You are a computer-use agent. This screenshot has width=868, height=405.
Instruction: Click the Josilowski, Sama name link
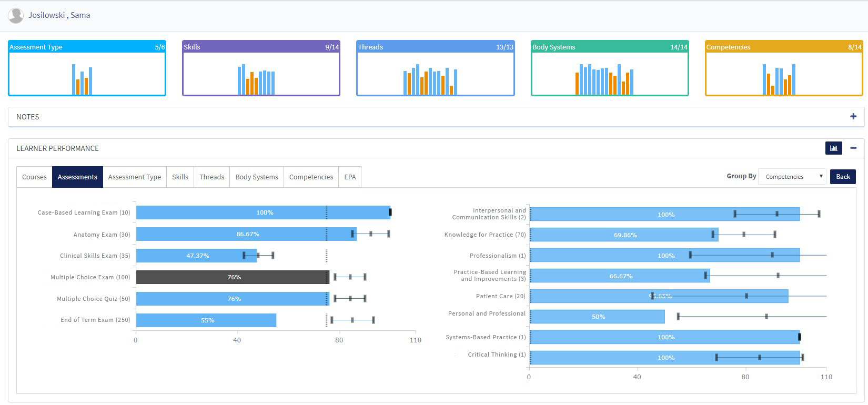[x=59, y=15]
